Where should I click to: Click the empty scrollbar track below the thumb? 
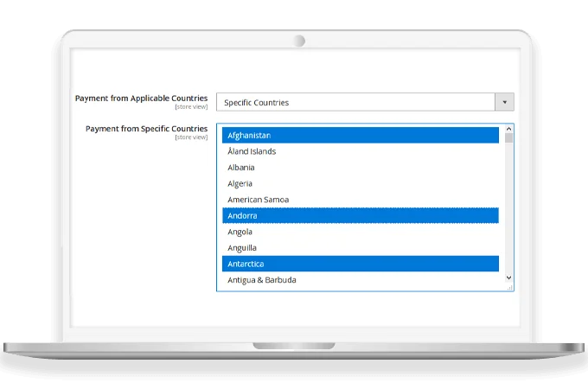pyautogui.click(x=508, y=207)
